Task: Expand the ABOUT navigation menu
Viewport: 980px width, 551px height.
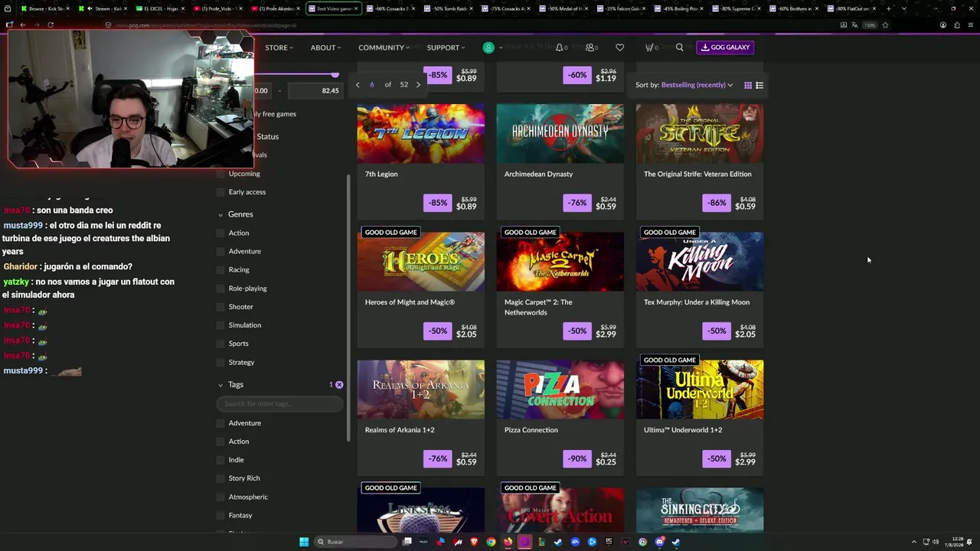Action: pos(326,47)
